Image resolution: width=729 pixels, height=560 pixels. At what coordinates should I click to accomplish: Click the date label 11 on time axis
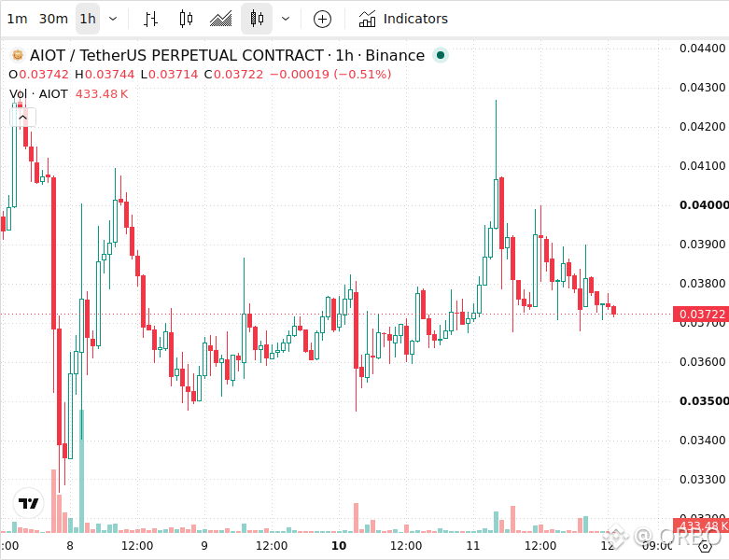(473, 546)
